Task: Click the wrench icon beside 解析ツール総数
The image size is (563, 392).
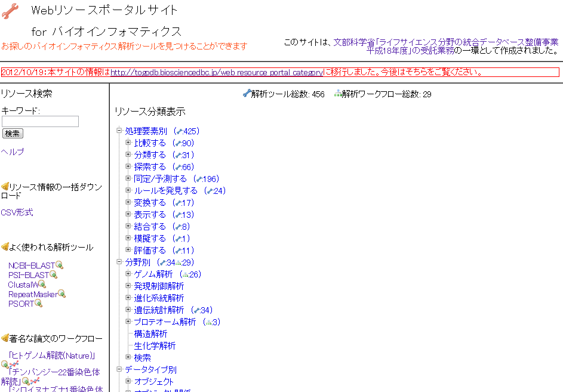Action: 247,94
